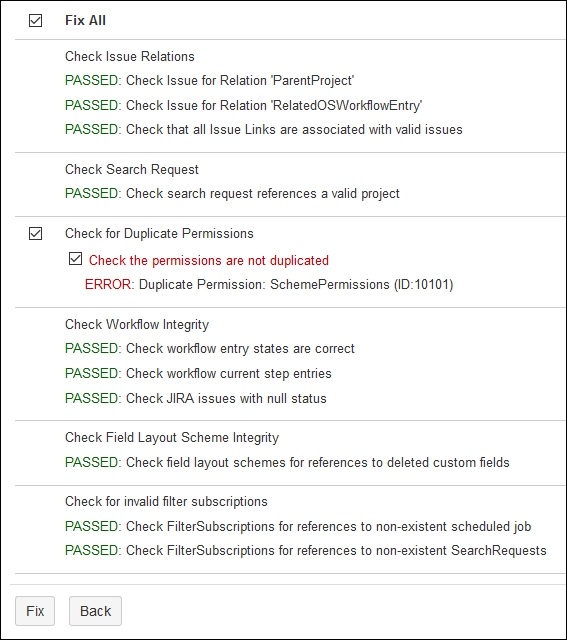The height and width of the screenshot is (640, 567).
Task: Click the Check for Duplicate Permissions heading
Action: coord(159,233)
